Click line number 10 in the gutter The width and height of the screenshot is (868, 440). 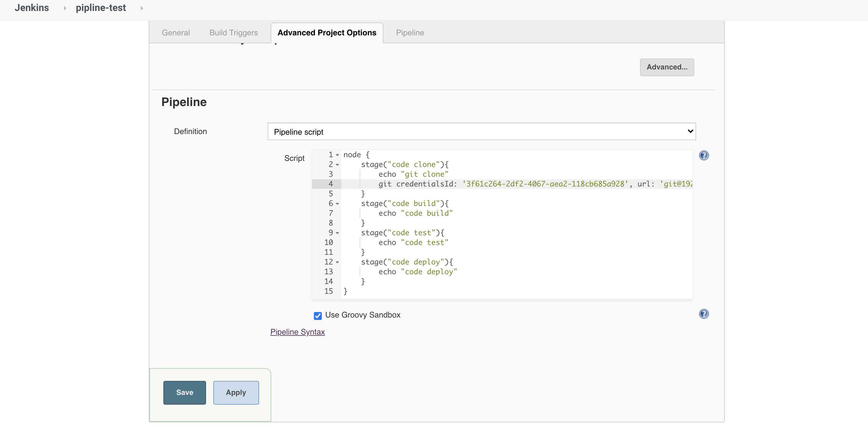pos(329,243)
